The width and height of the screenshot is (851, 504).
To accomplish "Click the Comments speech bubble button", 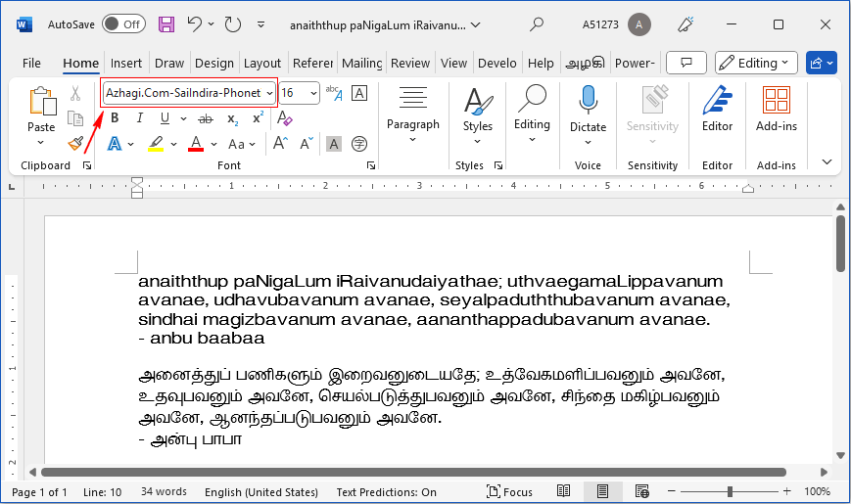I will (686, 63).
